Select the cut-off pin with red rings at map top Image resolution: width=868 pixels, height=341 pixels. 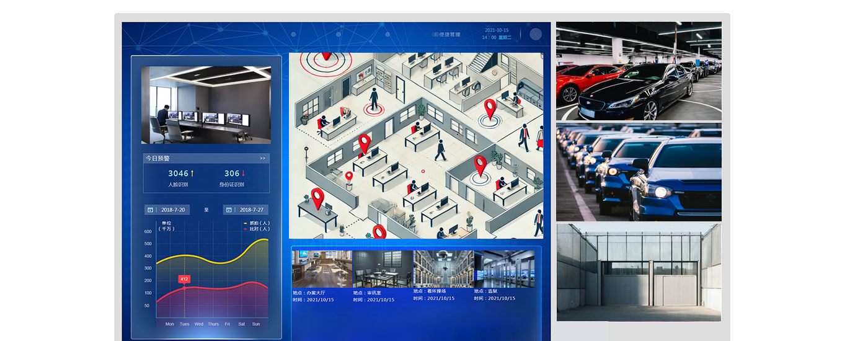tap(324, 58)
